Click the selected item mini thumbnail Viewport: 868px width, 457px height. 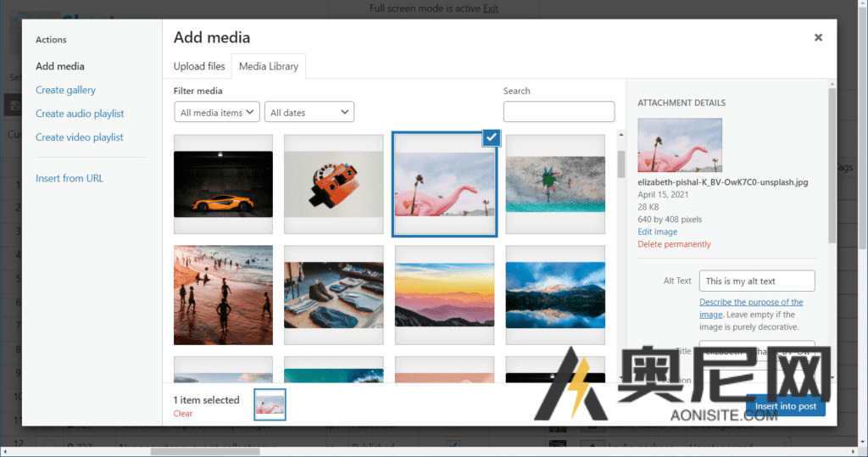pyautogui.click(x=270, y=404)
